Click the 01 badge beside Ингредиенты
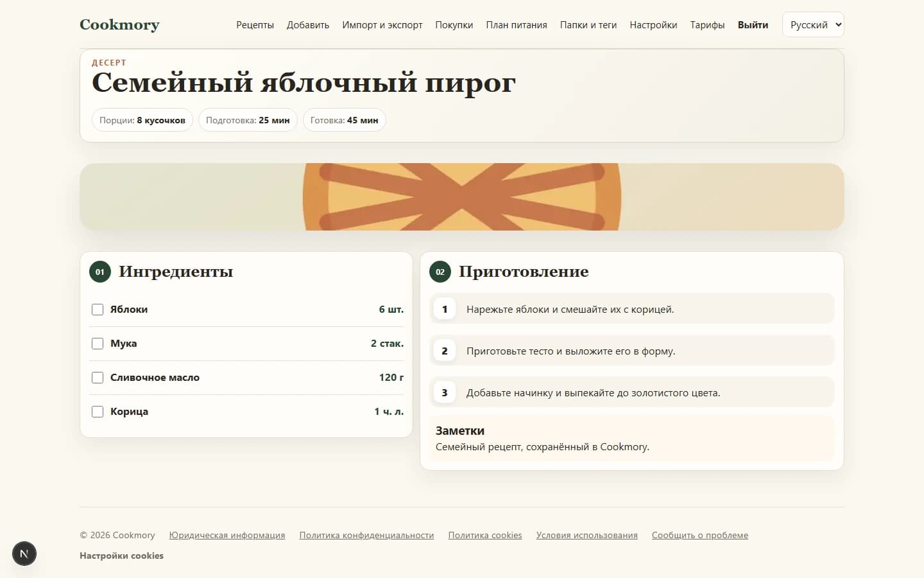 [100, 272]
